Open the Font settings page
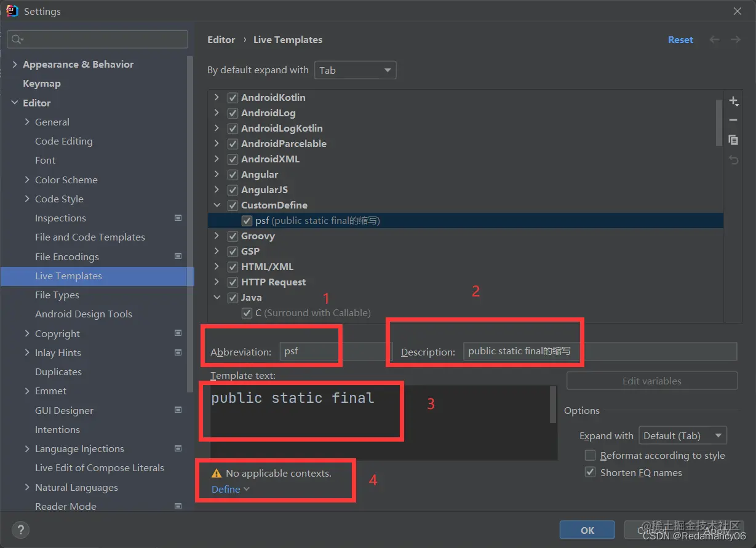Viewport: 756px width, 548px height. tap(45, 160)
